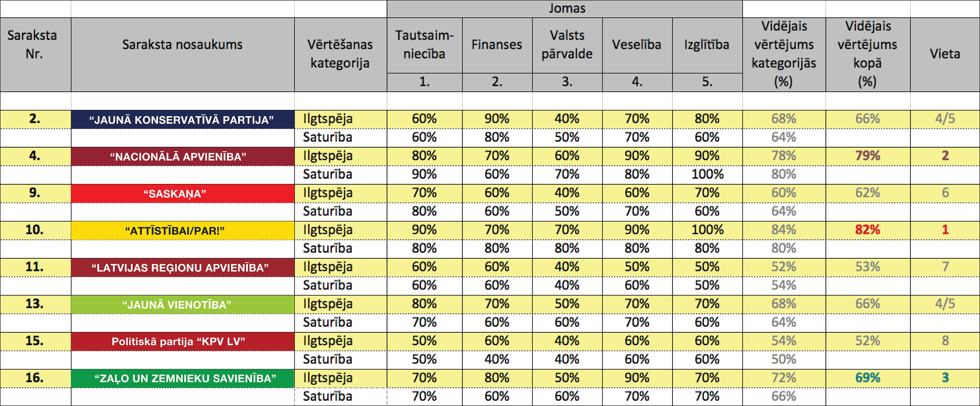980x406 pixels.
Task: Click the "ZAĻO UN ZEMNIEKU SAVIENĪBA" green cell
Action: coord(183,378)
